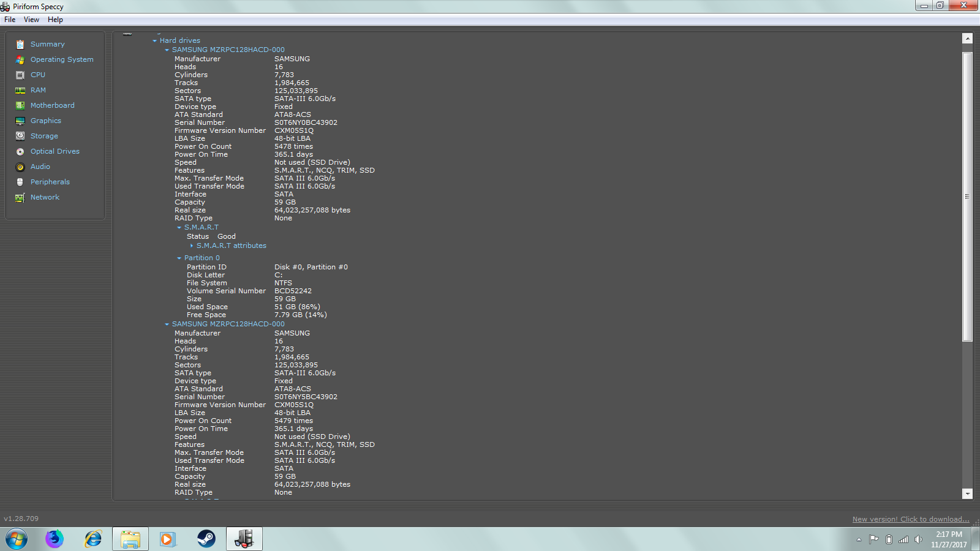Screen dimensions: 980x551
Task: Click the Motherboard icon in sidebar
Action: 20,105
